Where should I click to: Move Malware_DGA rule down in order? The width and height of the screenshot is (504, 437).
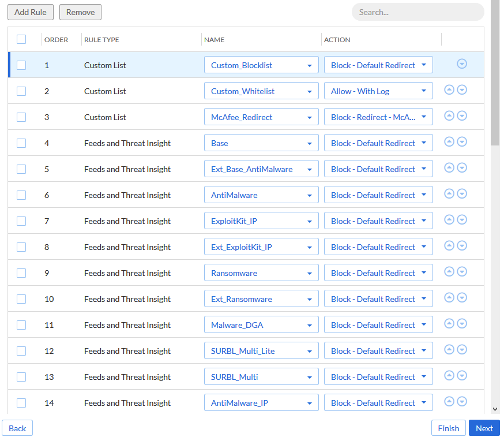[x=461, y=324]
